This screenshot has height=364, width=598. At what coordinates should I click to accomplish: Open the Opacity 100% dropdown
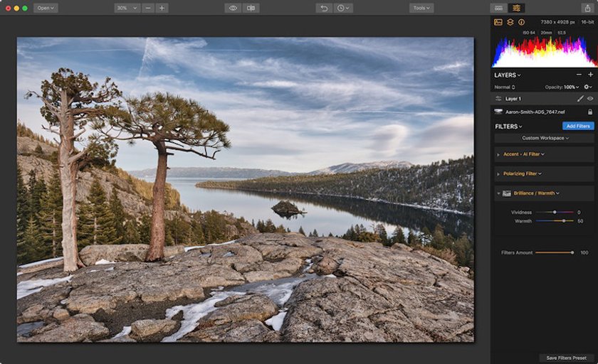[x=562, y=87]
